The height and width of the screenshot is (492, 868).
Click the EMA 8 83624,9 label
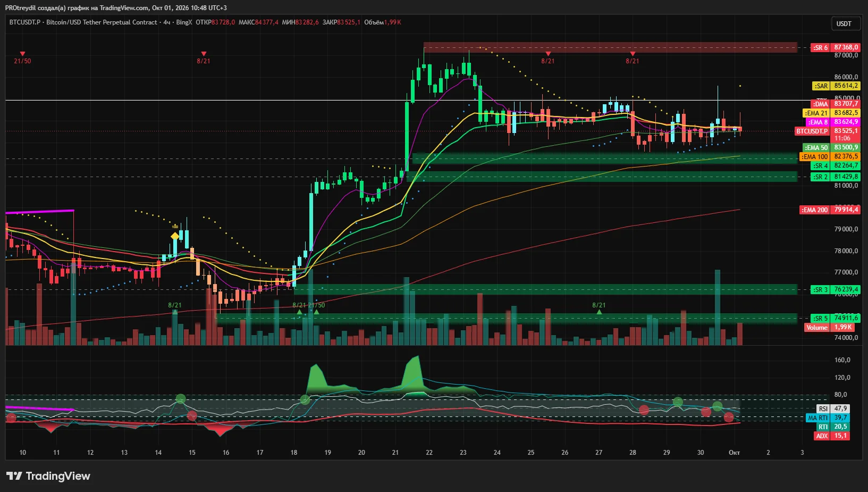coord(833,122)
